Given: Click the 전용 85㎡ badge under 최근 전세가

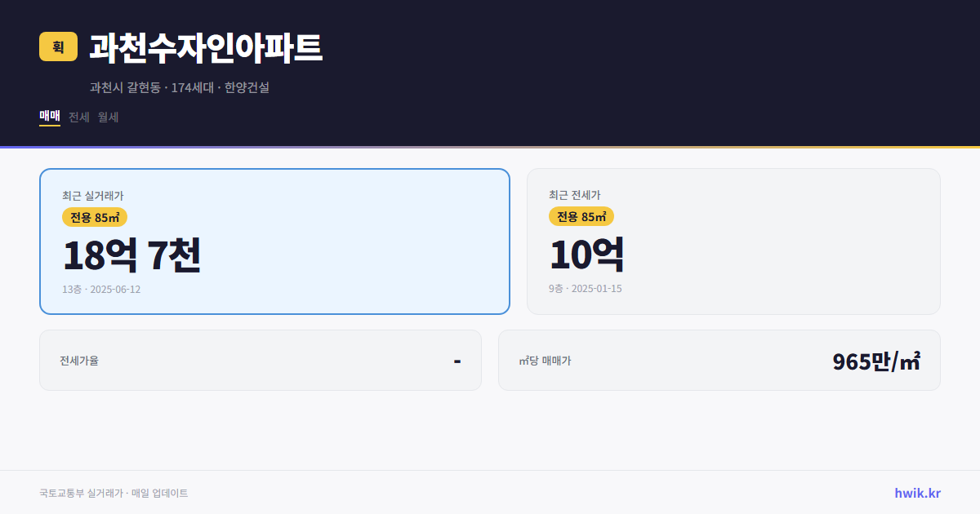Looking at the screenshot, I should coord(581,216).
